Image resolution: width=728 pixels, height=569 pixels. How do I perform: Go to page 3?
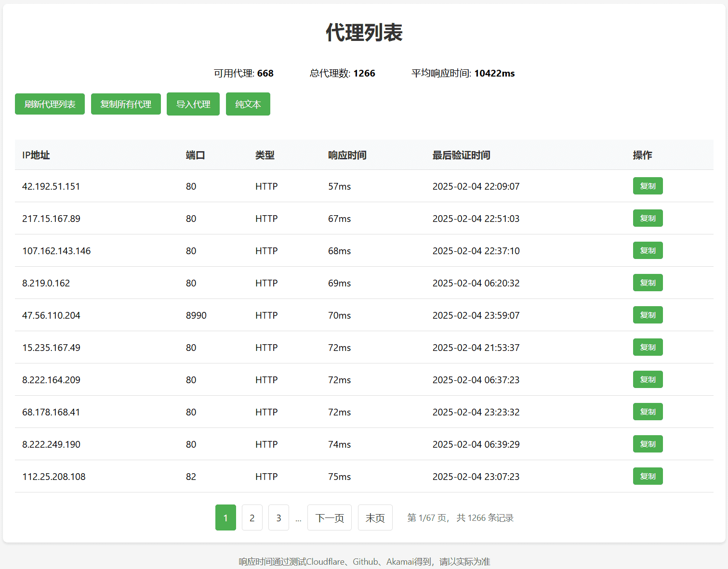[278, 517]
